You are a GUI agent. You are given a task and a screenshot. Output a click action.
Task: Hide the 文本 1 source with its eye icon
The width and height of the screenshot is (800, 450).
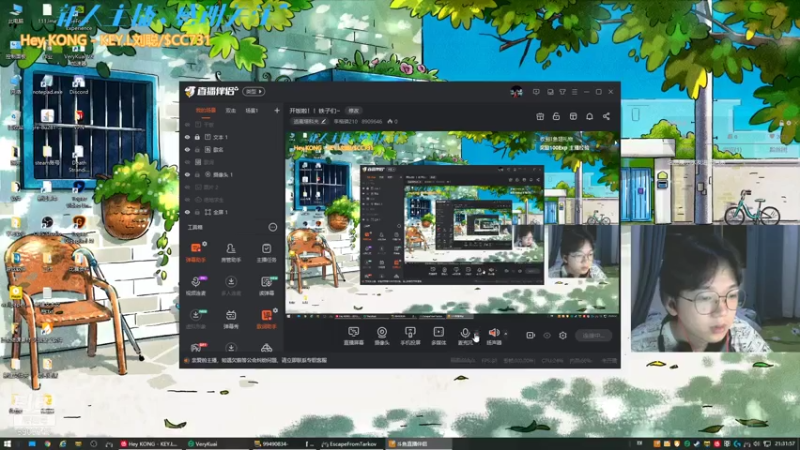(187, 137)
